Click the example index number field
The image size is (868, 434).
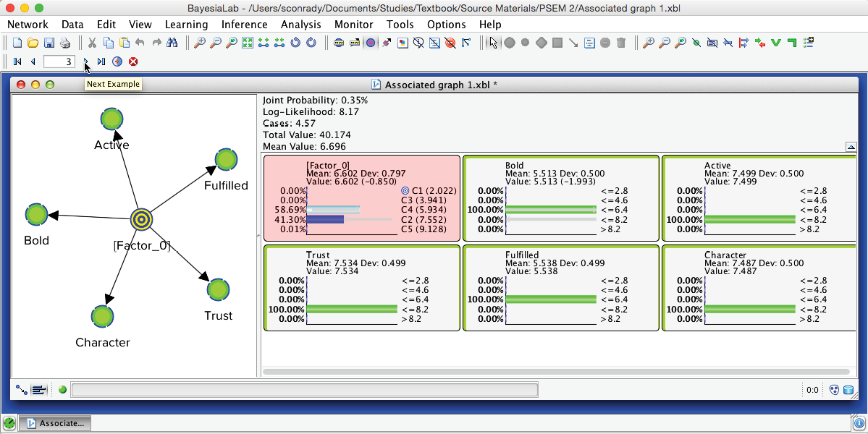[59, 62]
